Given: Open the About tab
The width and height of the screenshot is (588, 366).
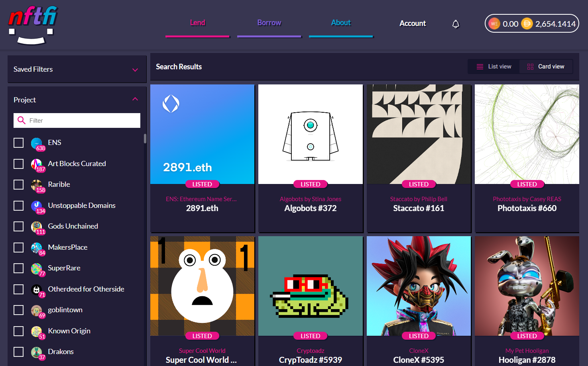Looking at the screenshot, I should tap(341, 23).
